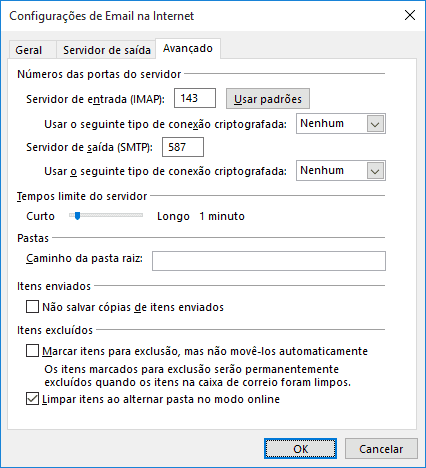
Task: Click the Cancelar button
Action: coord(381,449)
